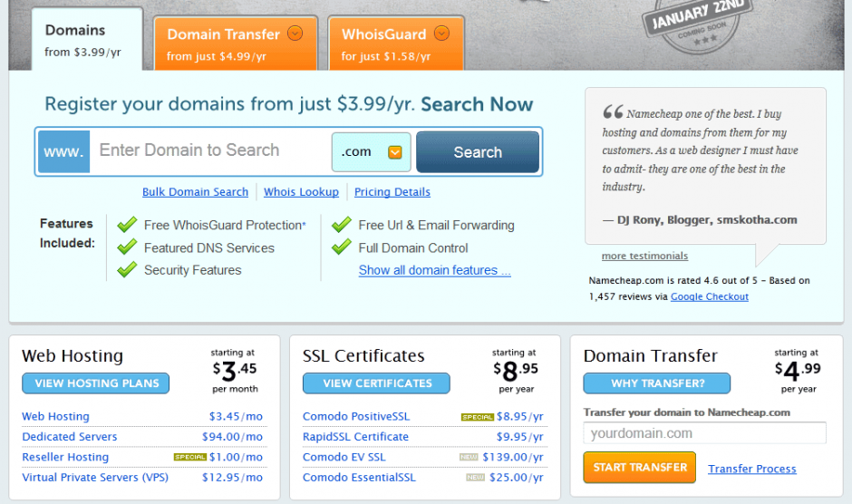852x504 pixels.
Task: Click the Free WhoisGuard Protection checkmark icon
Action: [x=127, y=224]
